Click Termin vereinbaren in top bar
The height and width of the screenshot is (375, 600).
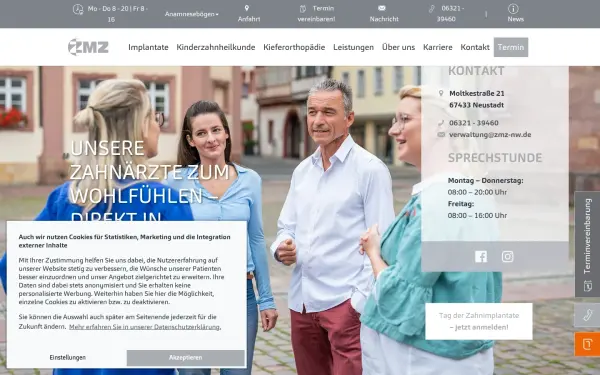(316, 14)
